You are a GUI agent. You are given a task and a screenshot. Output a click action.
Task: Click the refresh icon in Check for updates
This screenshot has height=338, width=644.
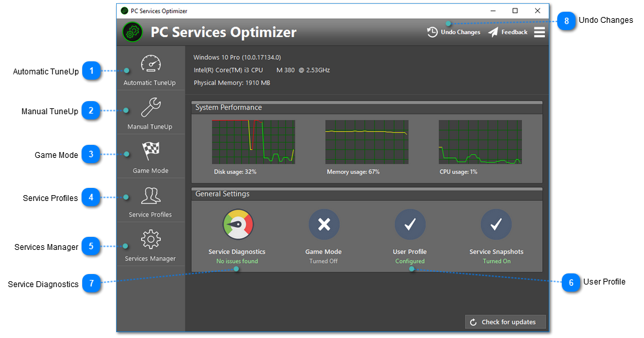click(x=473, y=322)
